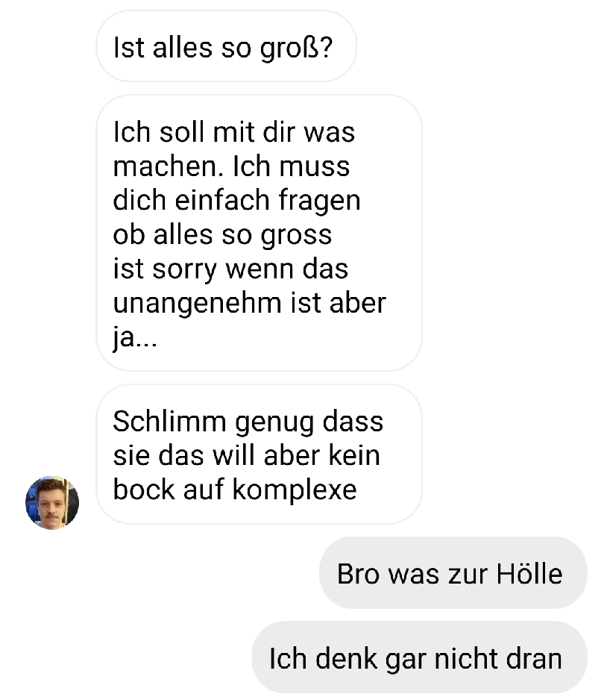Click the word 'Schlimm' in the third message
This screenshot has width=604, height=700.
[x=169, y=422]
